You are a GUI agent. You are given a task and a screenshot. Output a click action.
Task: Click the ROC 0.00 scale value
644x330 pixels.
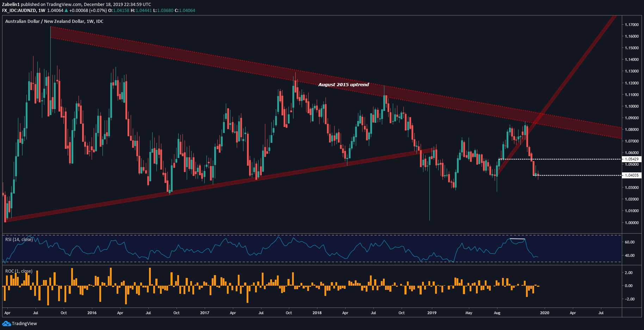tap(628, 286)
